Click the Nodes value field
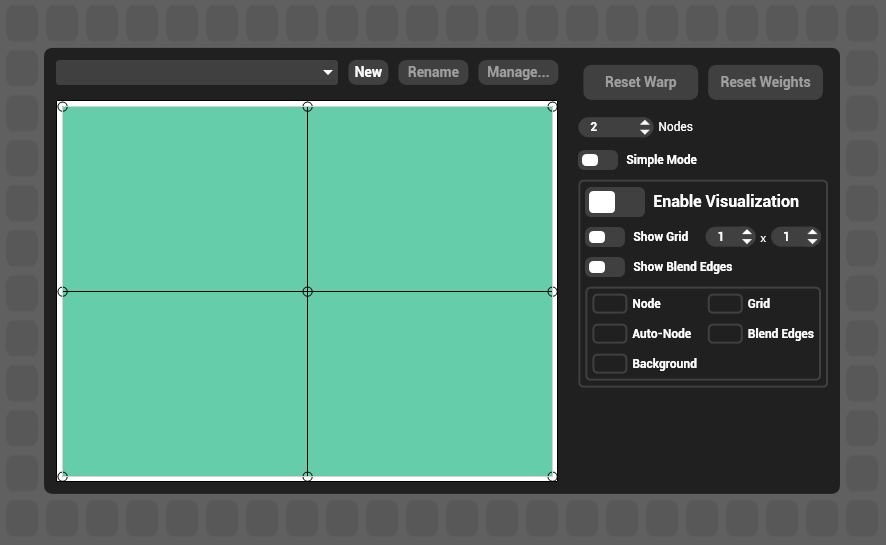 (609, 127)
